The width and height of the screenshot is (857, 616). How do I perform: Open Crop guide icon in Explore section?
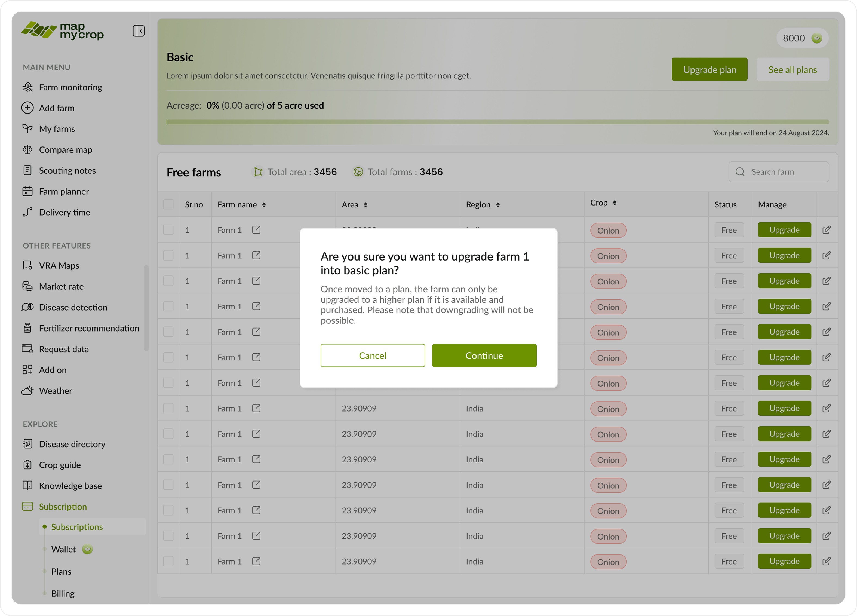coord(27,464)
